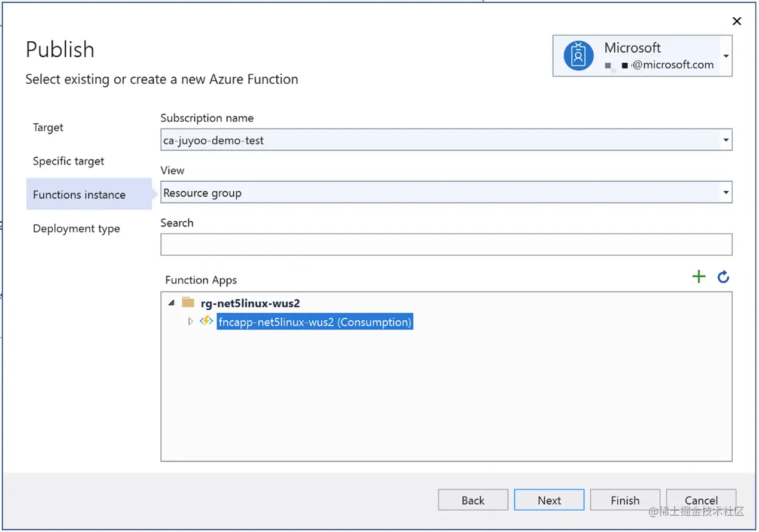Select fncapp-net5linux-wus2 (Consumption) function app

(x=315, y=322)
